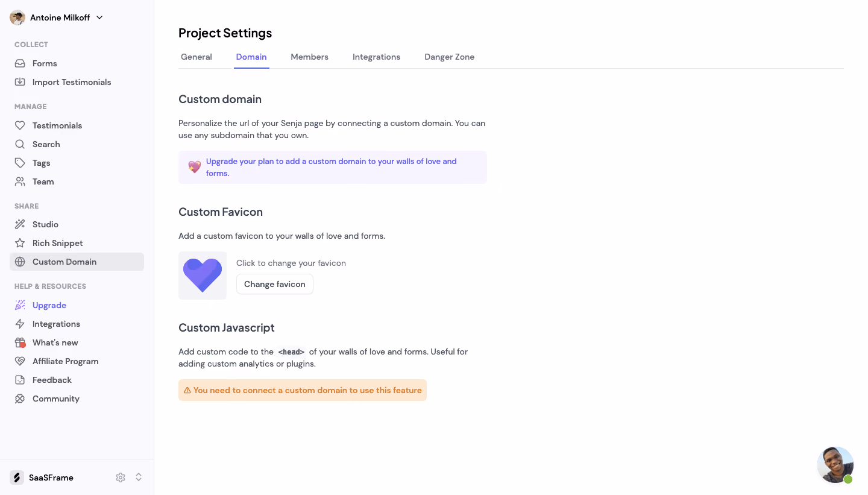Click the What's new gift icon

tap(20, 342)
